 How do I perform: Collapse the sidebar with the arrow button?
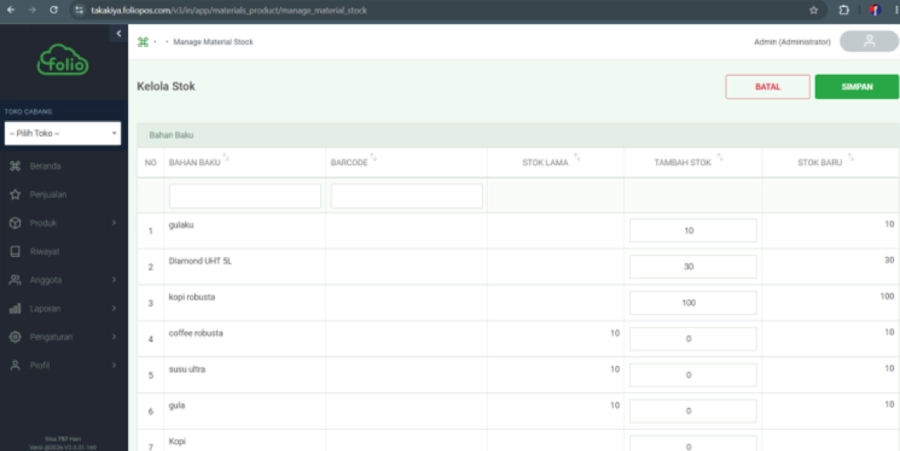click(119, 33)
